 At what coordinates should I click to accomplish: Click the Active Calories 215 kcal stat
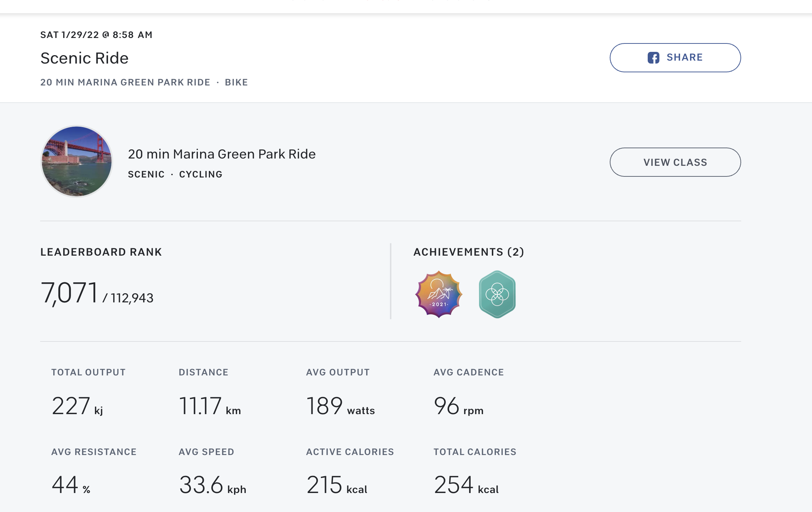pyautogui.click(x=336, y=485)
